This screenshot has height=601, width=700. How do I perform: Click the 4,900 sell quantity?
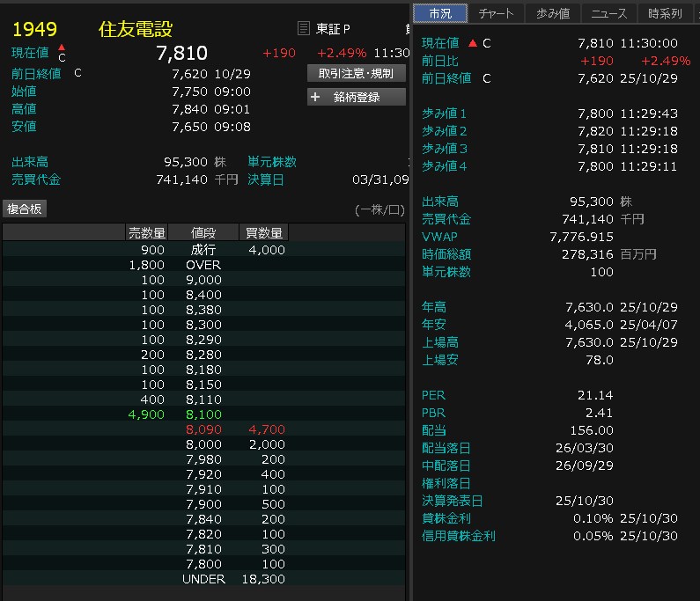[x=146, y=414]
